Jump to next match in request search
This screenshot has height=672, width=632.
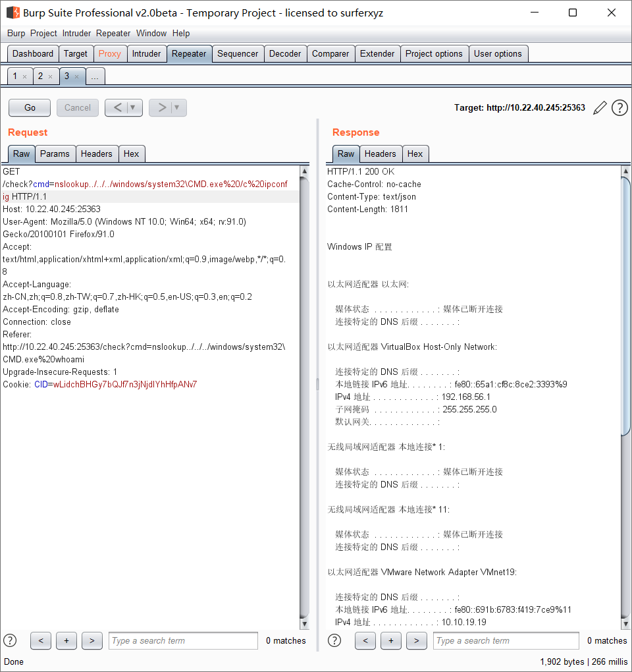click(92, 641)
